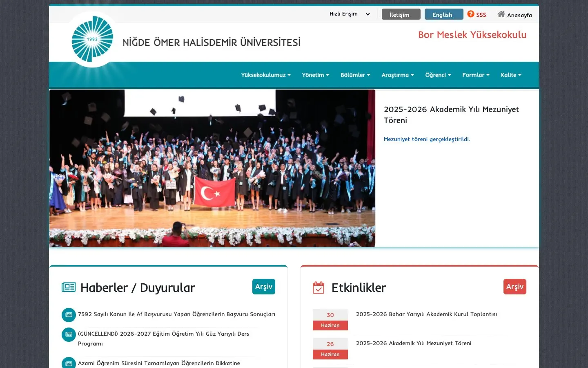The height and width of the screenshot is (368, 588).
Task: Open 7592 Sayılı Kanun Af Başvurusu announcement
Action: [176, 314]
